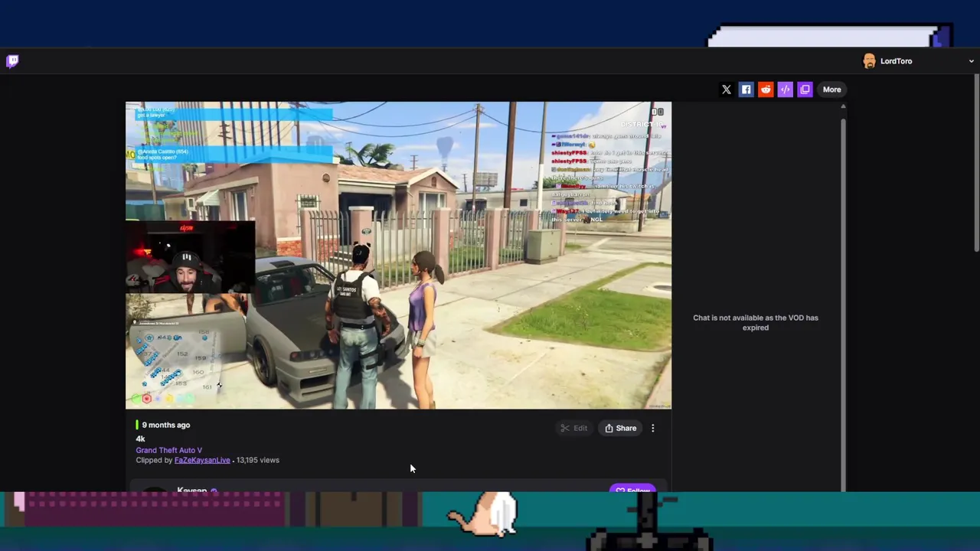
Task: Open the Grand Theft Auto V category link
Action: (169, 450)
